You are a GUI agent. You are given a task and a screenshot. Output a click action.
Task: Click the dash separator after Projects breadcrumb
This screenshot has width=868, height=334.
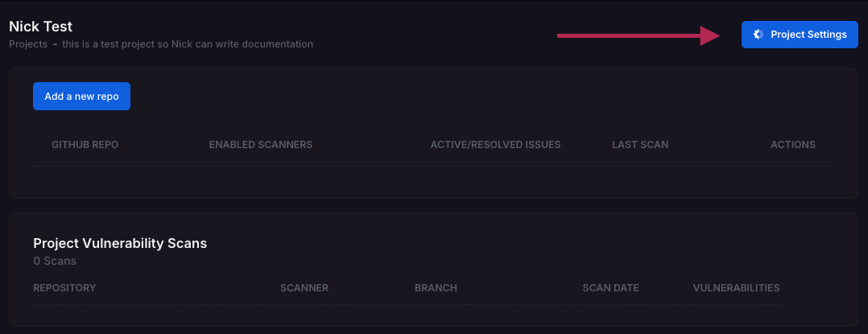point(55,43)
